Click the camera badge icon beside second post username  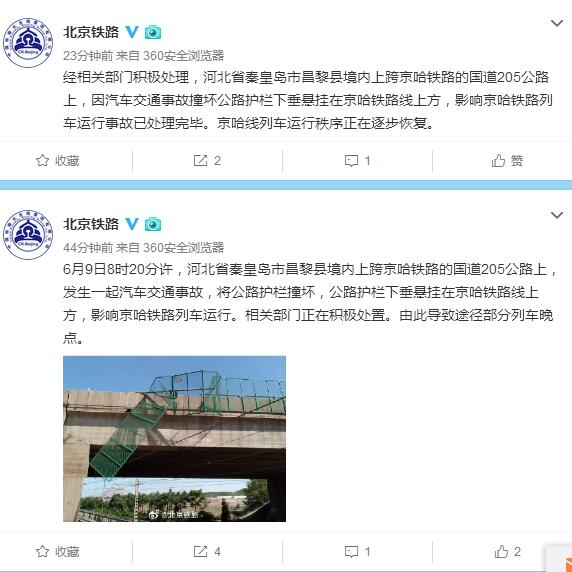153,224
